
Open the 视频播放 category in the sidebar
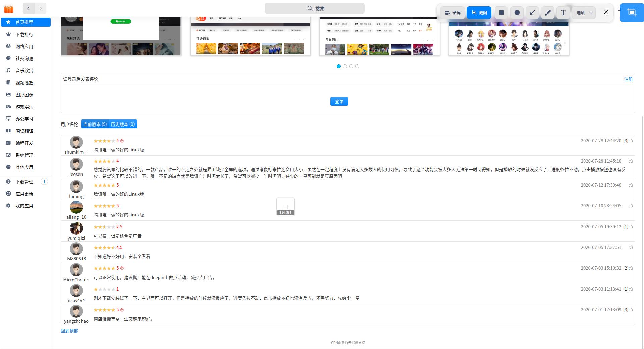[23, 83]
